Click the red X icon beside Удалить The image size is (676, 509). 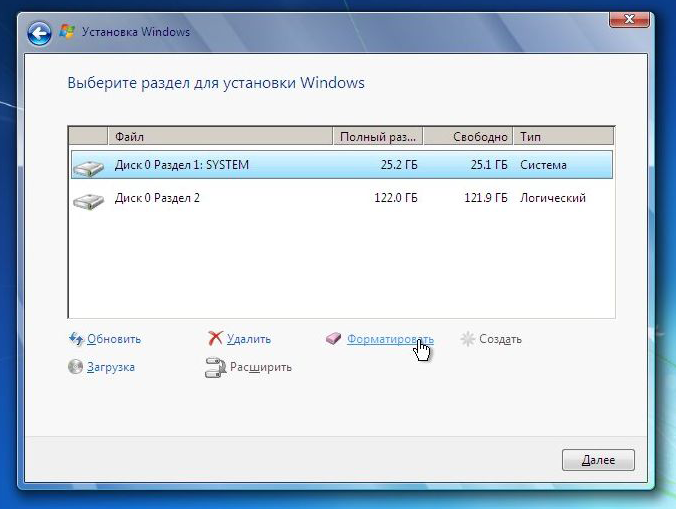(x=215, y=338)
